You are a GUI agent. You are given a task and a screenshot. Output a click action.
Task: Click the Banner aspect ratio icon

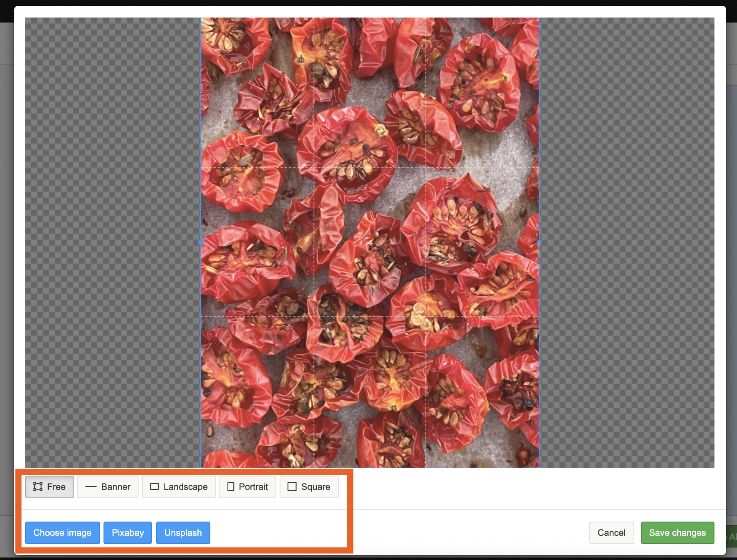pos(91,487)
